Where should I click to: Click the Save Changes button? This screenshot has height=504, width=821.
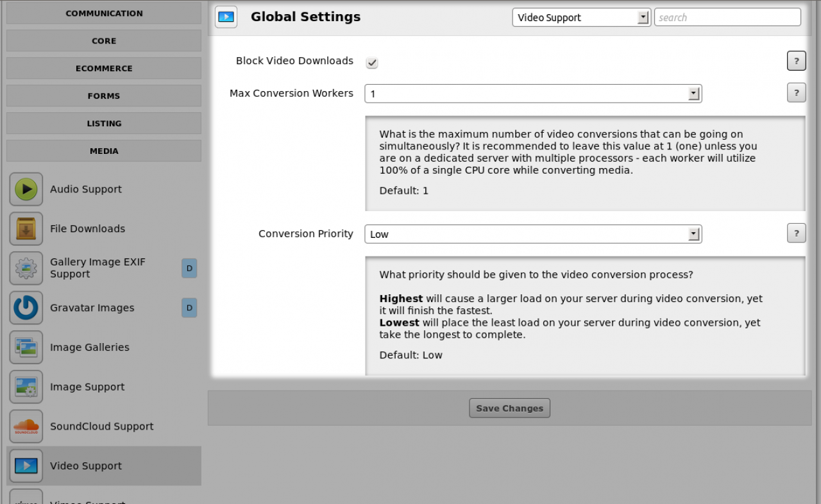[x=509, y=408]
